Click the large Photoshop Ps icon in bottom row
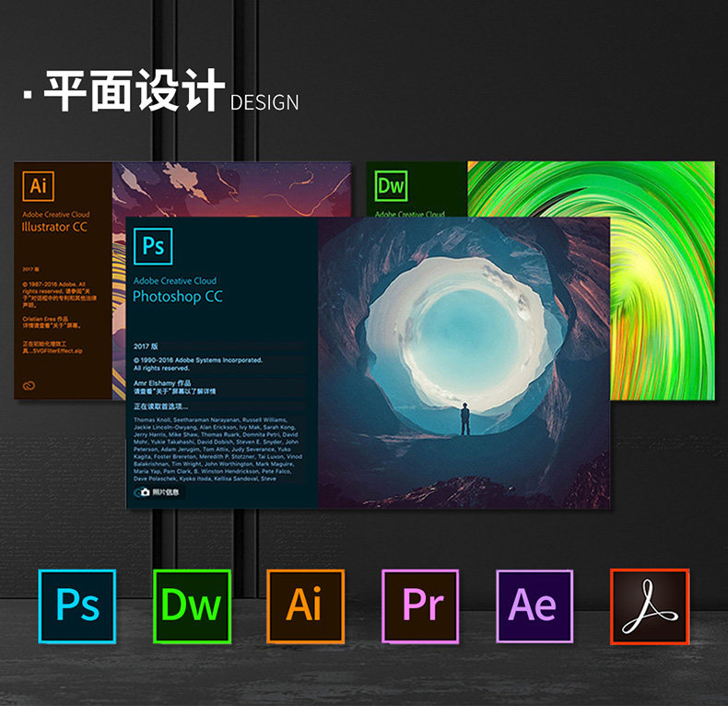 click(77, 606)
